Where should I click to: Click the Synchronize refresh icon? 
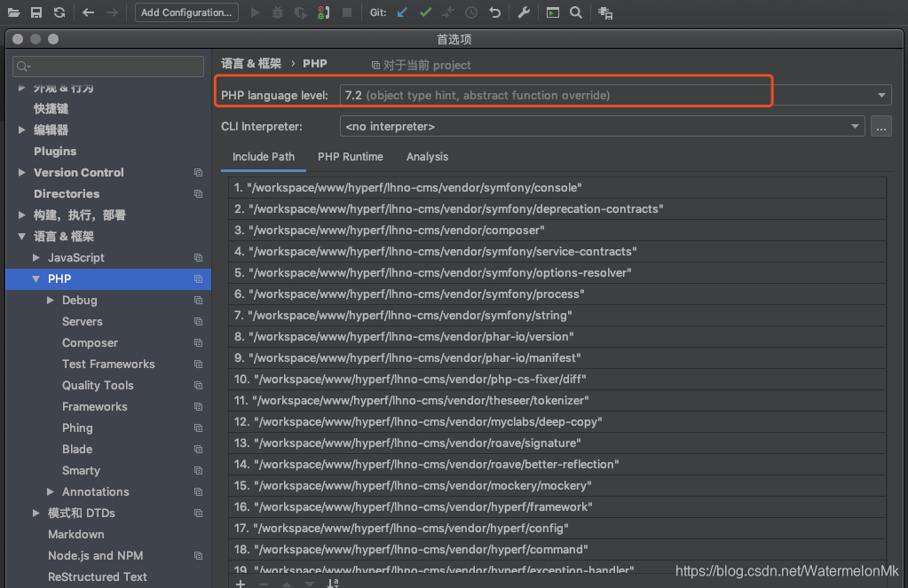click(59, 12)
